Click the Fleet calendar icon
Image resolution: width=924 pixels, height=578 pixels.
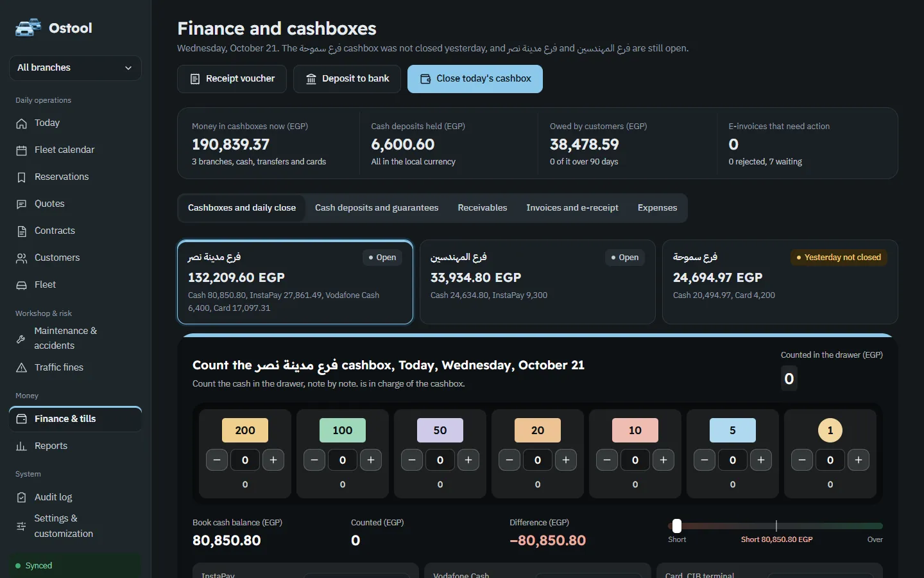click(22, 150)
